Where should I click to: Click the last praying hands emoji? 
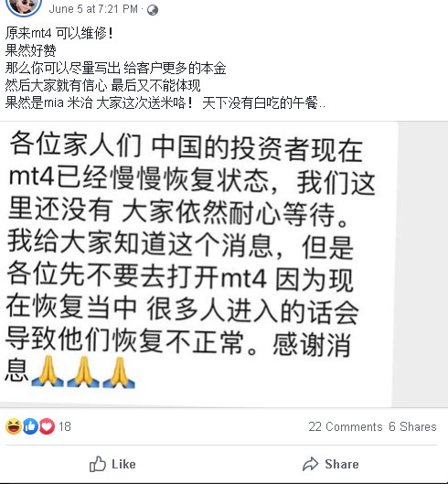(x=119, y=371)
